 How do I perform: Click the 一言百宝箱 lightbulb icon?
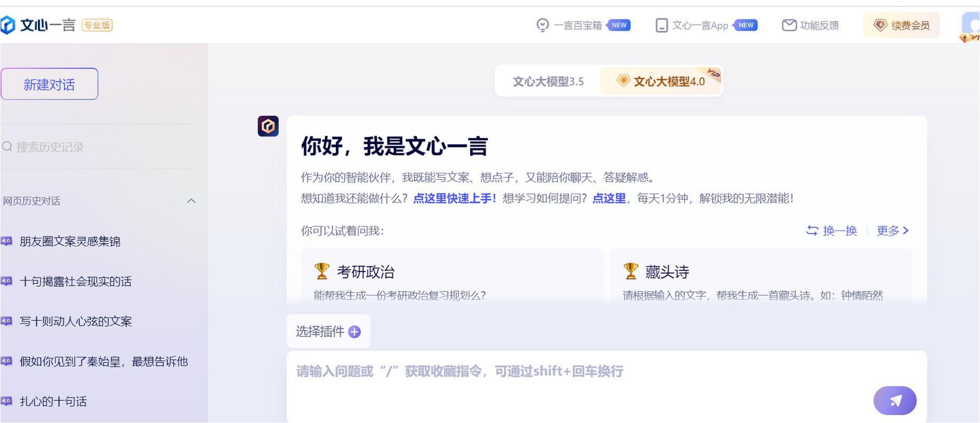(x=542, y=25)
